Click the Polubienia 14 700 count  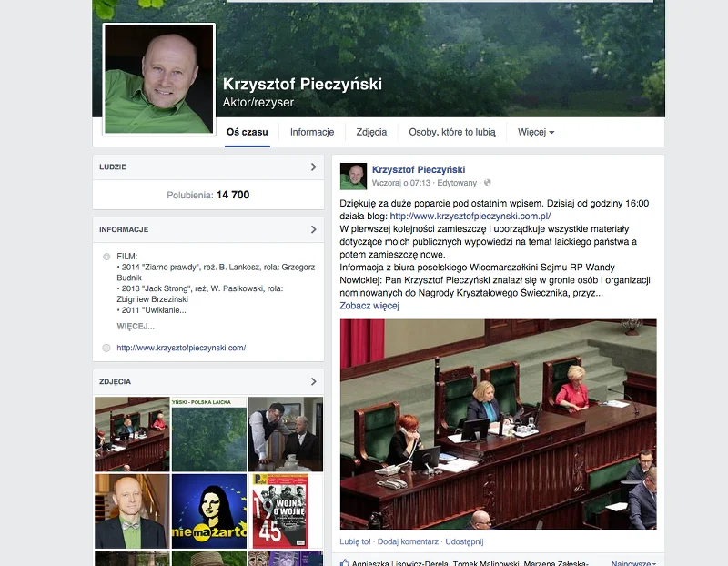(x=208, y=195)
